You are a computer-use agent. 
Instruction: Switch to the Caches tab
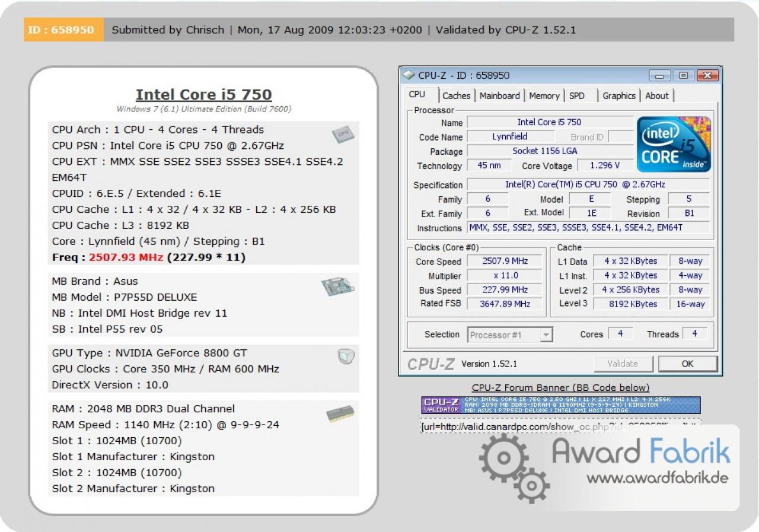(x=457, y=95)
